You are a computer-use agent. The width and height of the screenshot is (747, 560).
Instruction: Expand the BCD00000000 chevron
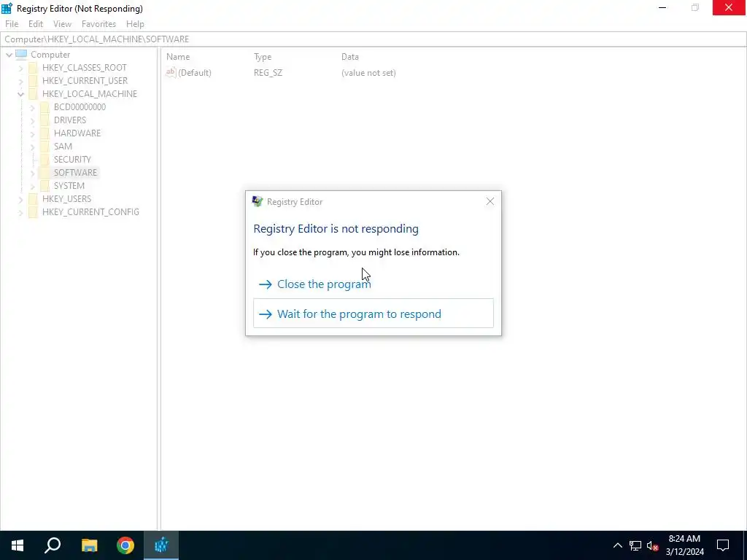(x=32, y=107)
